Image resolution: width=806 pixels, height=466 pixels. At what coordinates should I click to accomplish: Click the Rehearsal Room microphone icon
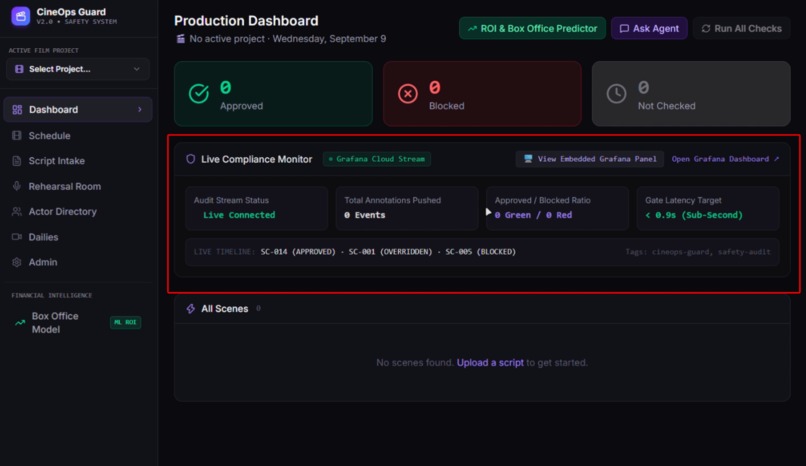click(17, 186)
